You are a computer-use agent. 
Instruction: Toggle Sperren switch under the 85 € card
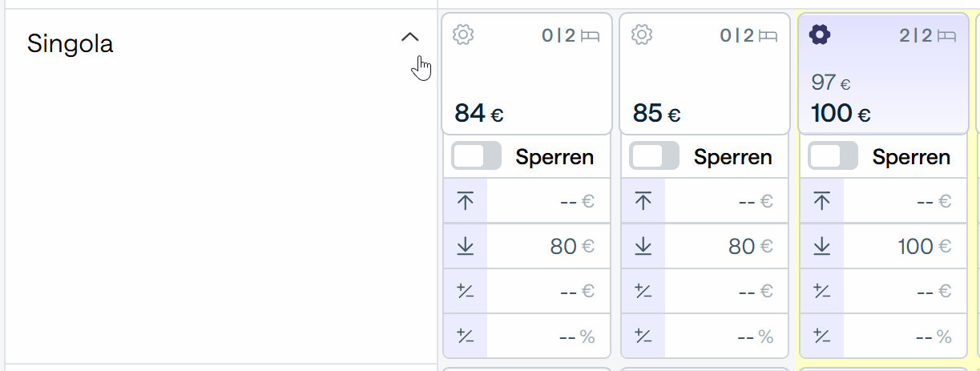(x=654, y=156)
